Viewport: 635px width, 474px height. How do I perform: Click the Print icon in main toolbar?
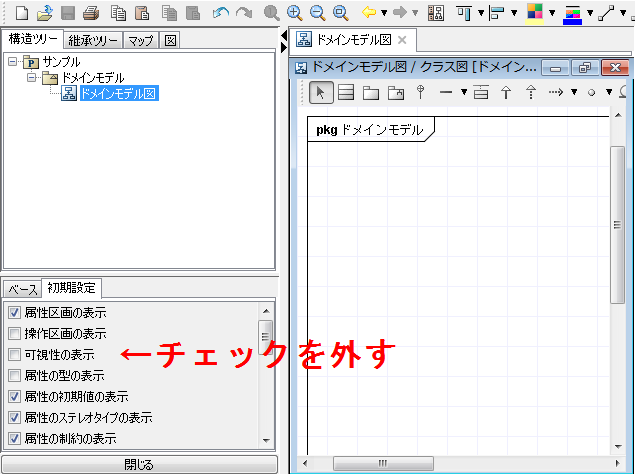click(91, 13)
